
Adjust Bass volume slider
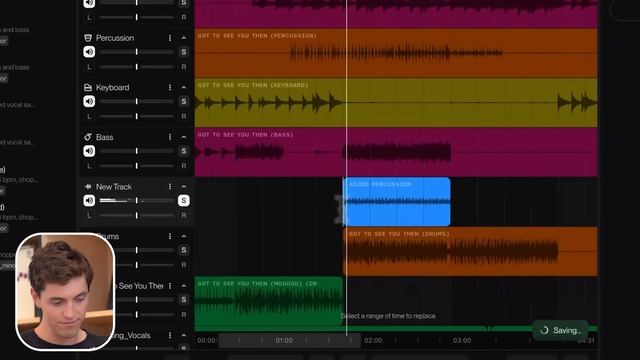[137, 151]
